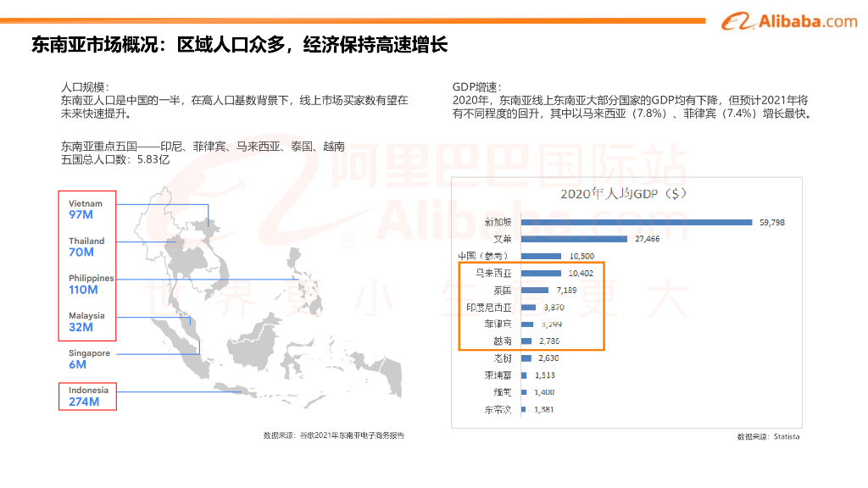The height and width of the screenshot is (488, 868).
Task: Click the '人口规模:' heading
Action: 85,87
